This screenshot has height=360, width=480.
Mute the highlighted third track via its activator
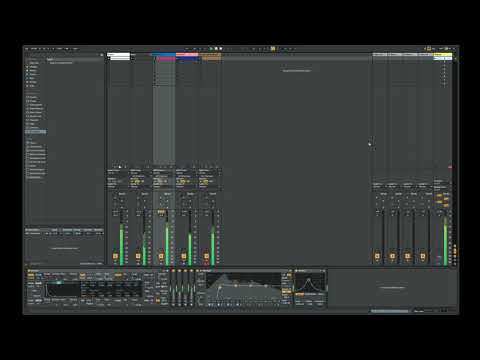coord(161,256)
